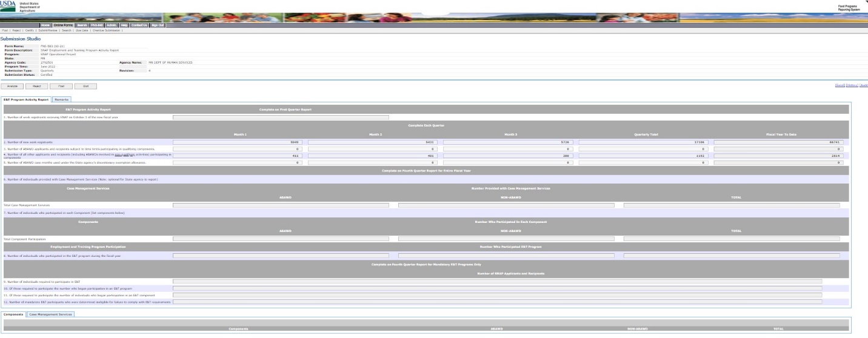Click the Certify submenu link

pos(28,30)
